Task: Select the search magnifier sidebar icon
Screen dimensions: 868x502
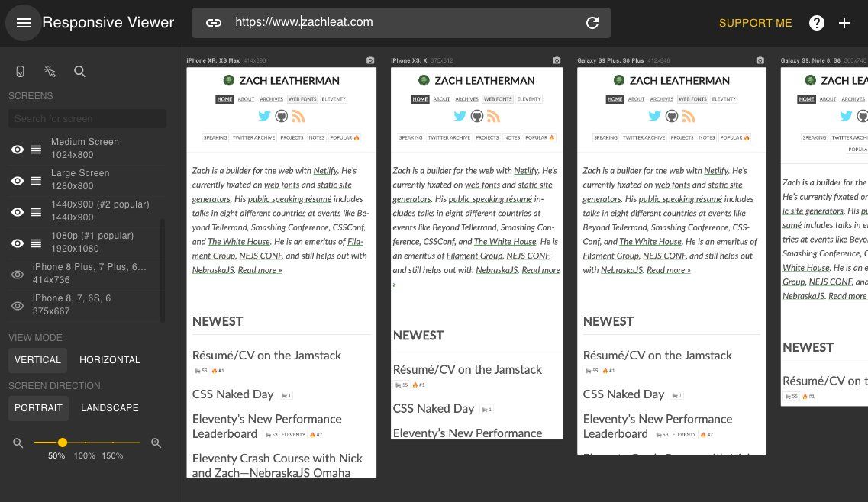Action: coord(79,72)
